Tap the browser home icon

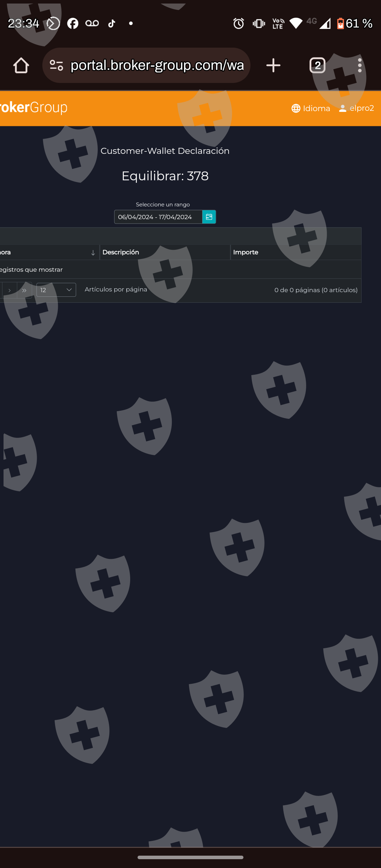21,66
